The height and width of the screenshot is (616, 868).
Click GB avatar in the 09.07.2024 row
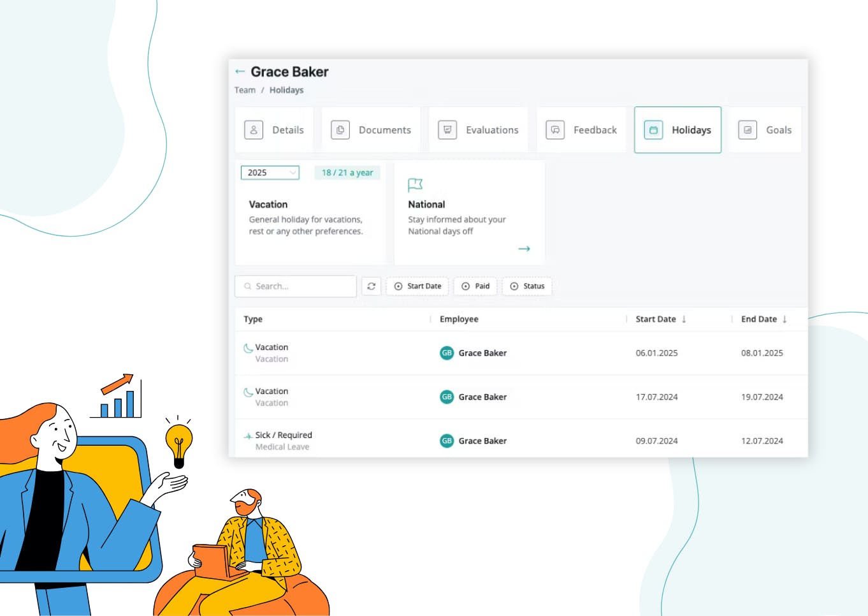(x=447, y=441)
